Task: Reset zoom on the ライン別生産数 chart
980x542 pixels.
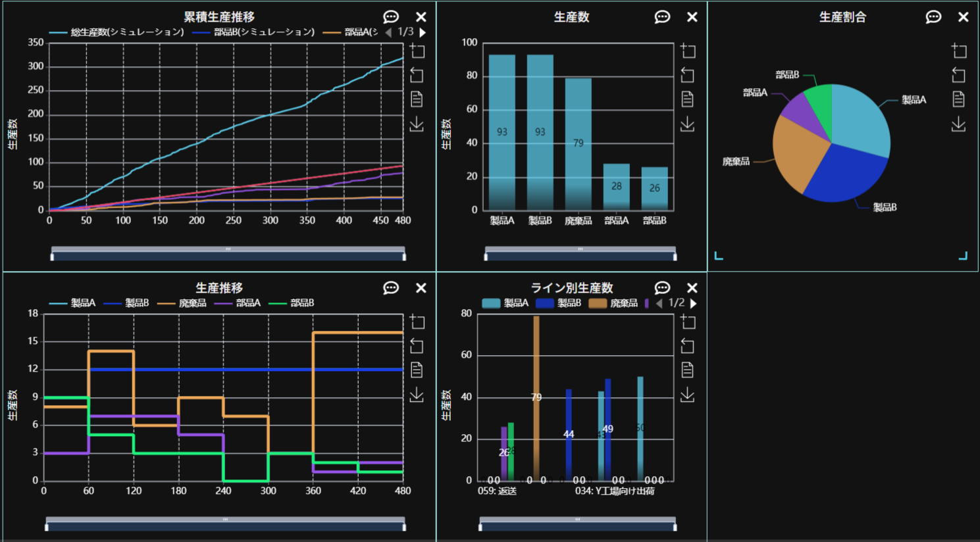Action: (687, 346)
